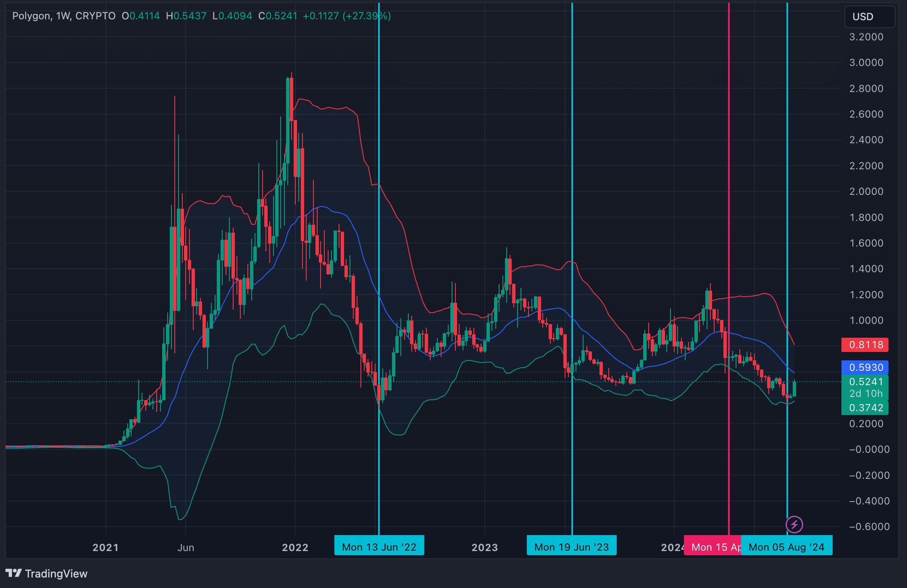Click the 1.4000 price axis label
Image resolution: width=907 pixels, height=588 pixels.
point(866,269)
